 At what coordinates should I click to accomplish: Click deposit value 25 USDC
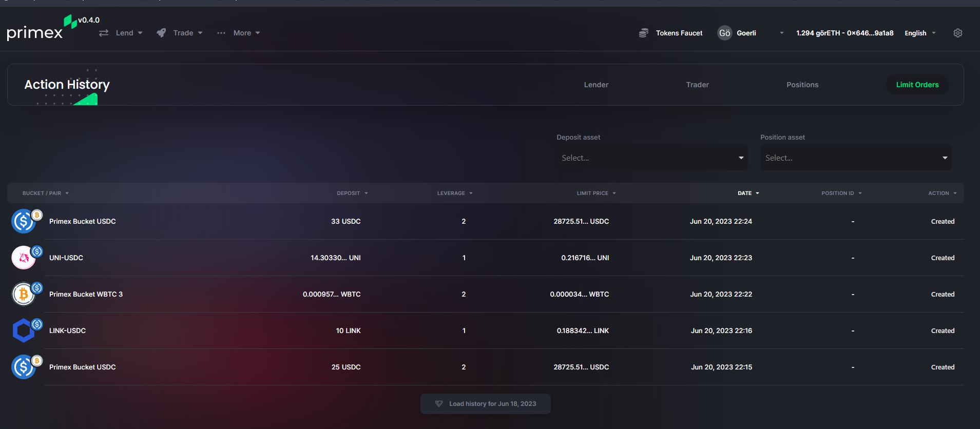[346, 367]
